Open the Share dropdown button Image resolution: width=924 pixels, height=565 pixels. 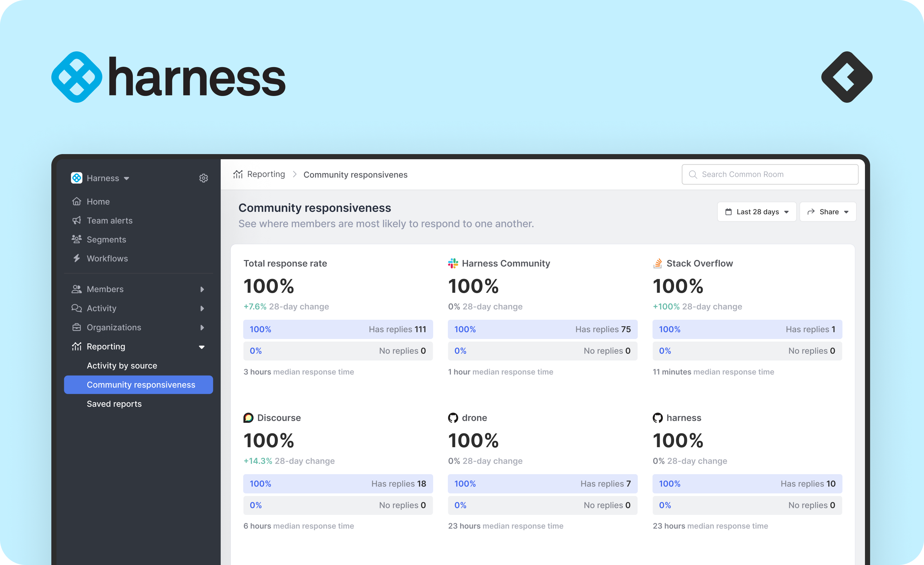point(828,212)
